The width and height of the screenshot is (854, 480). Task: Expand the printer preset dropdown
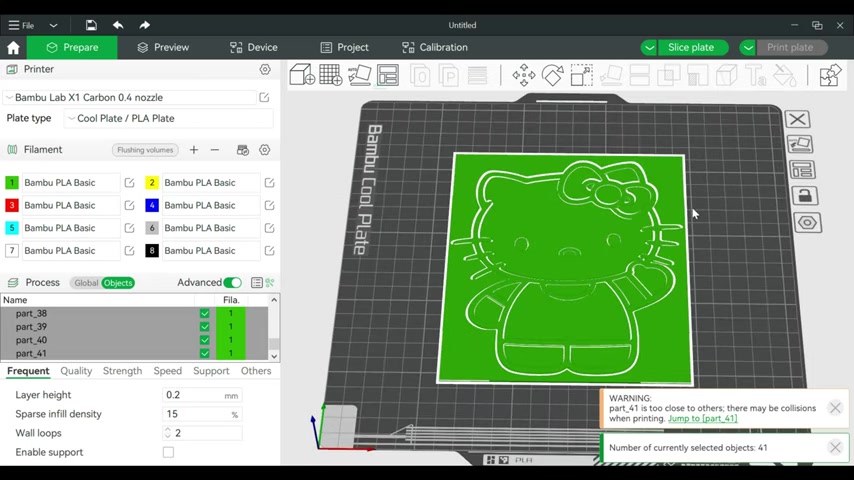pos(130,98)
